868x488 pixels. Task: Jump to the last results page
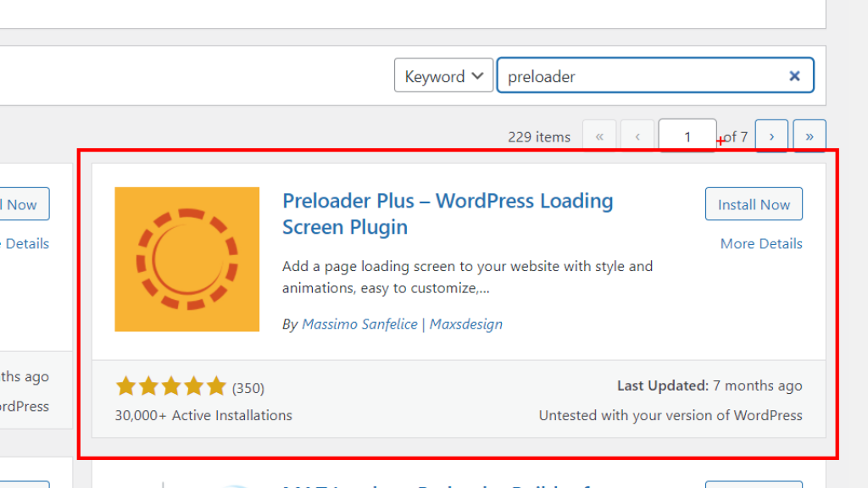click(x=810, y=136)
